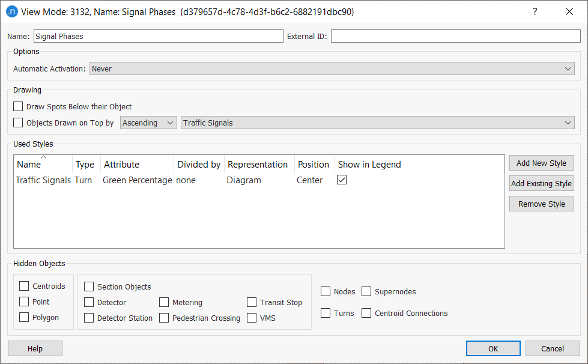Click the Representation column header

coord(258,165)
